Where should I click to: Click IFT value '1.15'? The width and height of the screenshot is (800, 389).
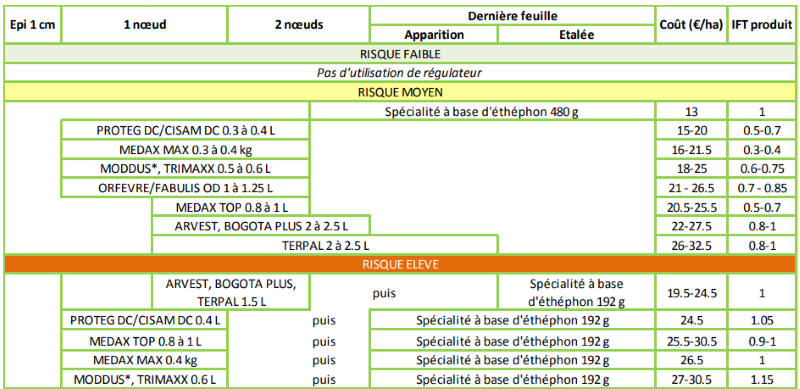[x=762, y=379]
